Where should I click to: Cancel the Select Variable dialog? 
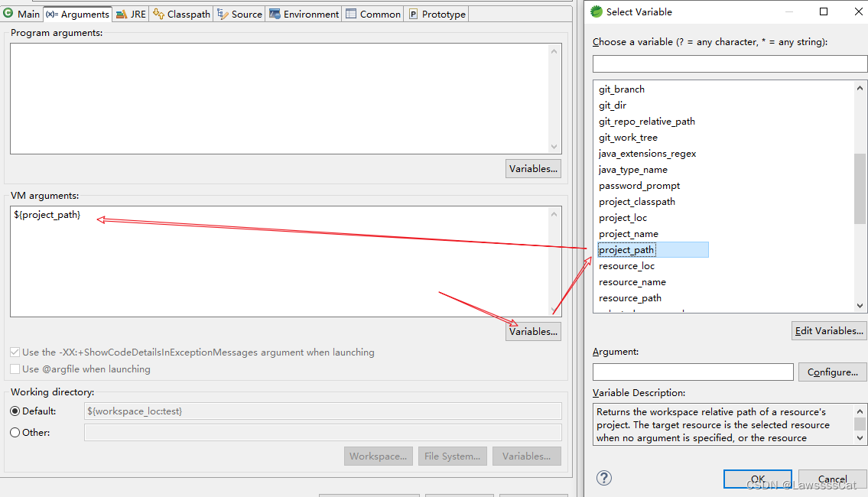click(832, 479)
